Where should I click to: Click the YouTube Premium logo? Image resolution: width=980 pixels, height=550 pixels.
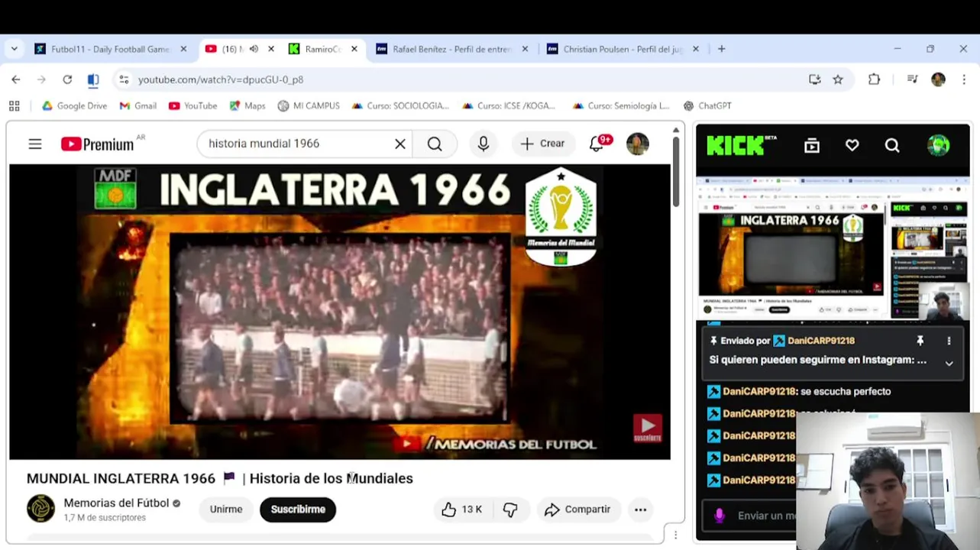(97, 144)
